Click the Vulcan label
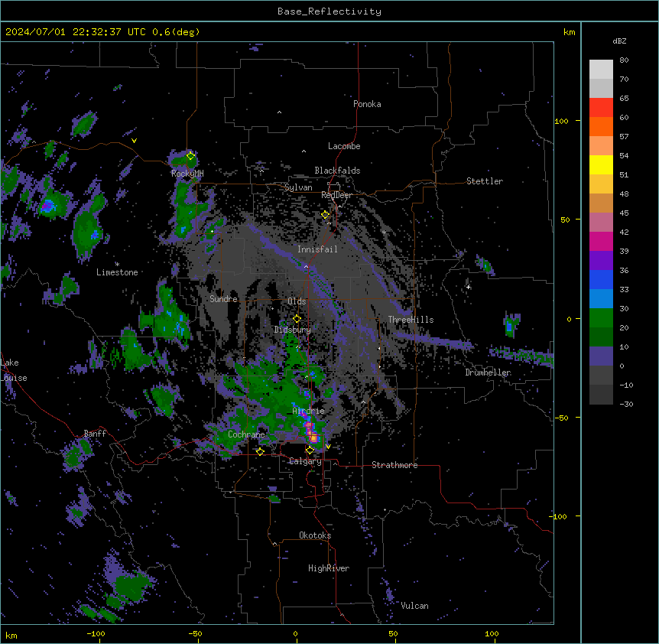 click(414, 606)
